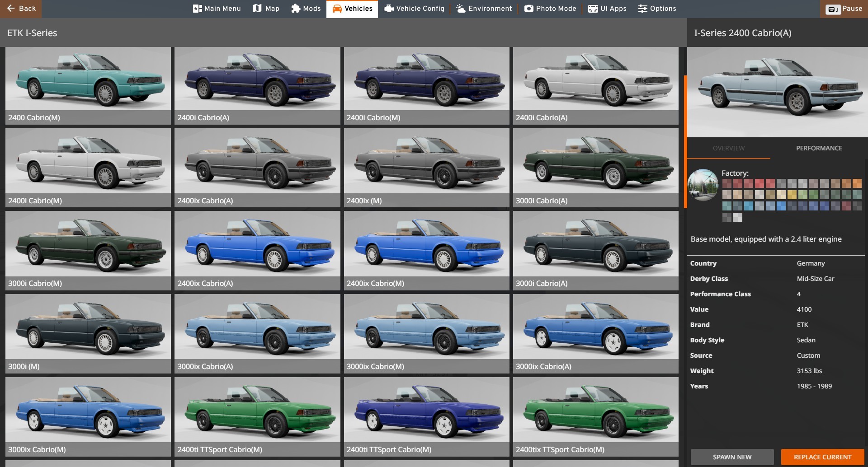The image size is (868, 467).
Task: Open the Options sliders menu
Action: click(x=657, y=9)
